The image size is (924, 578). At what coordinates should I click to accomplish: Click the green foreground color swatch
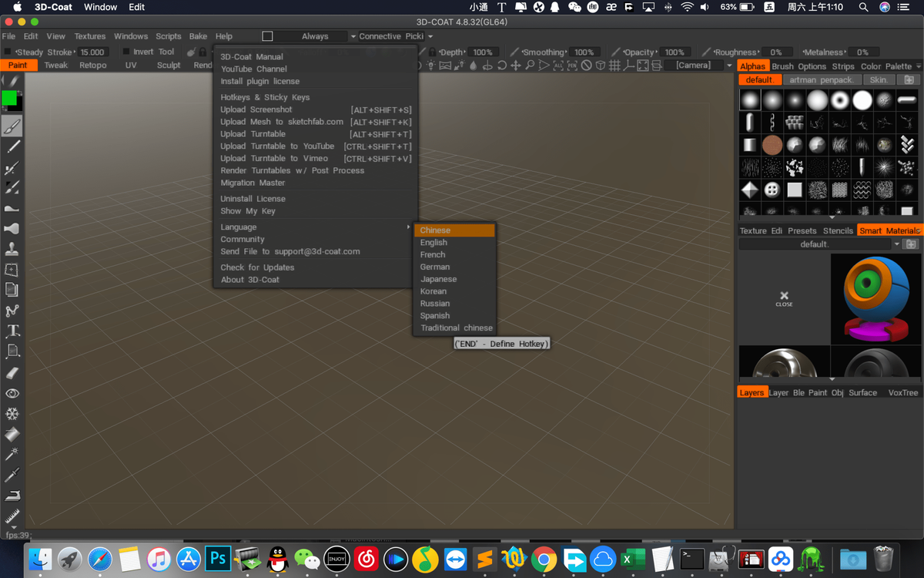(x=9, y=98)
